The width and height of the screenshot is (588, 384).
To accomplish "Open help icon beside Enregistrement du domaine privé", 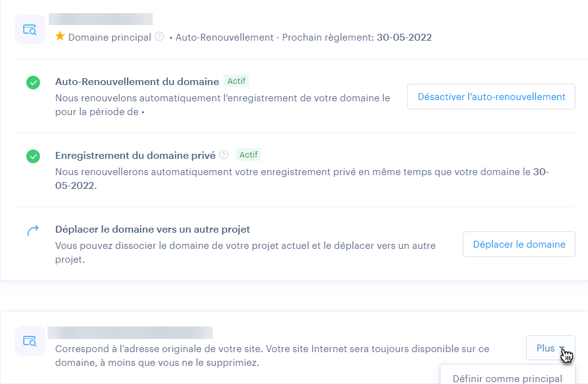I will pos(224,155).
